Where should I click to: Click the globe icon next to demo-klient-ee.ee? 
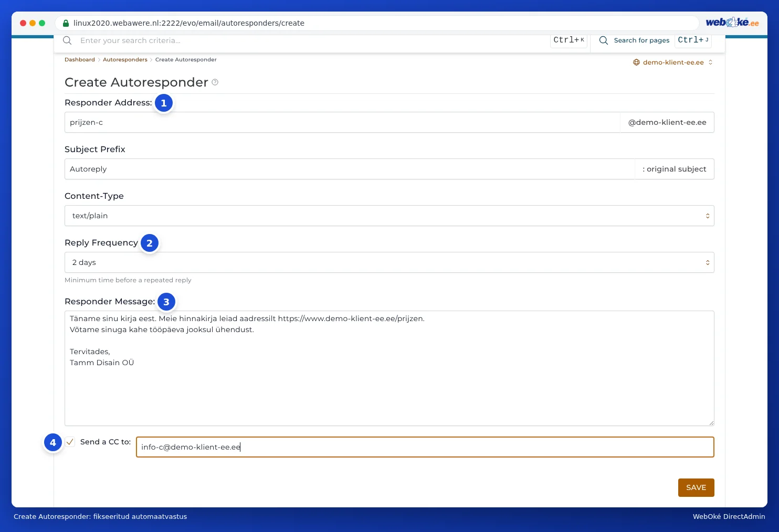(x=636, y=62)
